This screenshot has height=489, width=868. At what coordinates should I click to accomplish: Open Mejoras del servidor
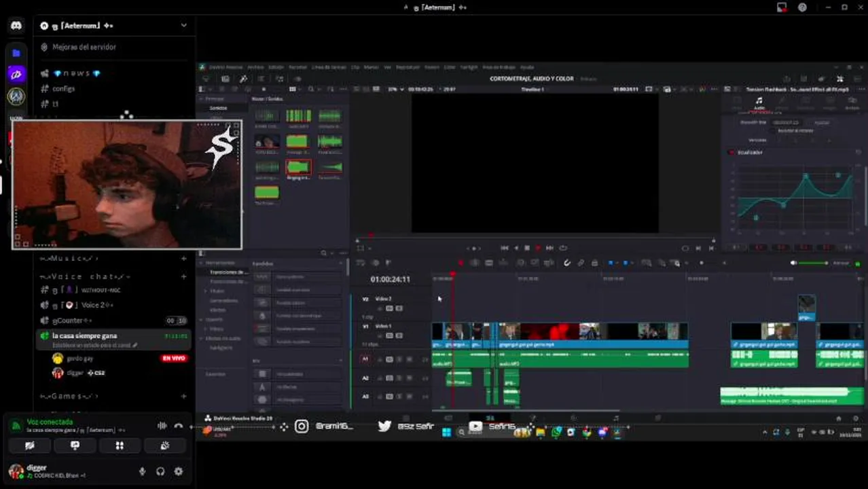point(84,47)
